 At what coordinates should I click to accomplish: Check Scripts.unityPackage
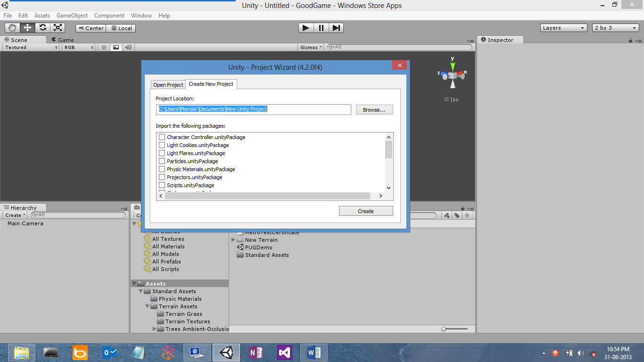point(162,185)
